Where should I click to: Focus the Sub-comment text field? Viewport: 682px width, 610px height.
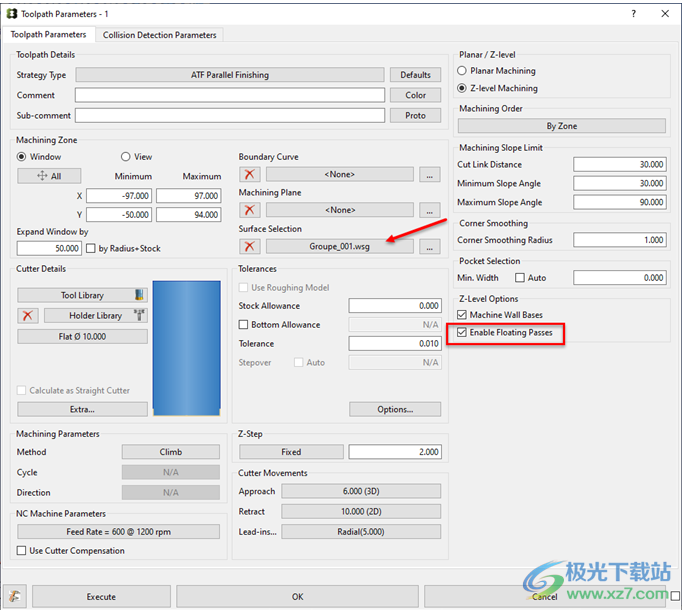230,116
